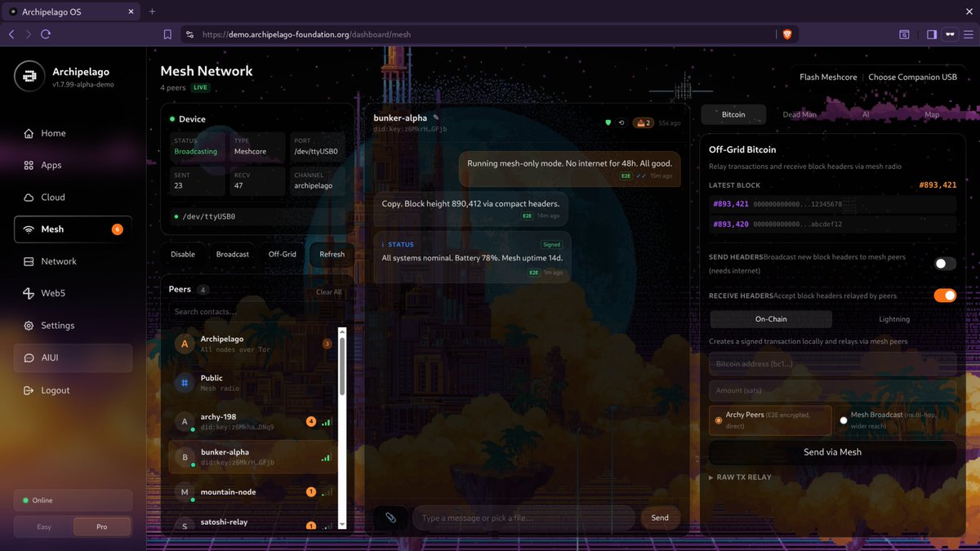This screenshot has width=980, height=551.
Task: Open the archy-198 peer conversation
Action: tap(253, 422)
